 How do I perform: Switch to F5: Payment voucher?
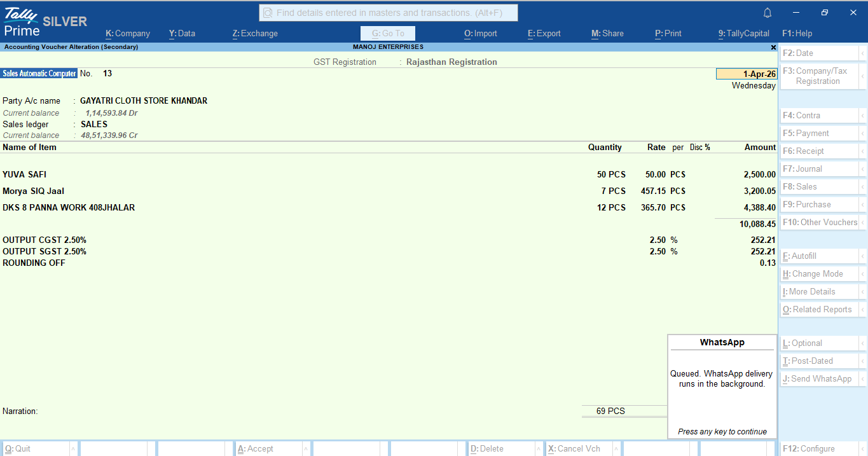[819, 134]
